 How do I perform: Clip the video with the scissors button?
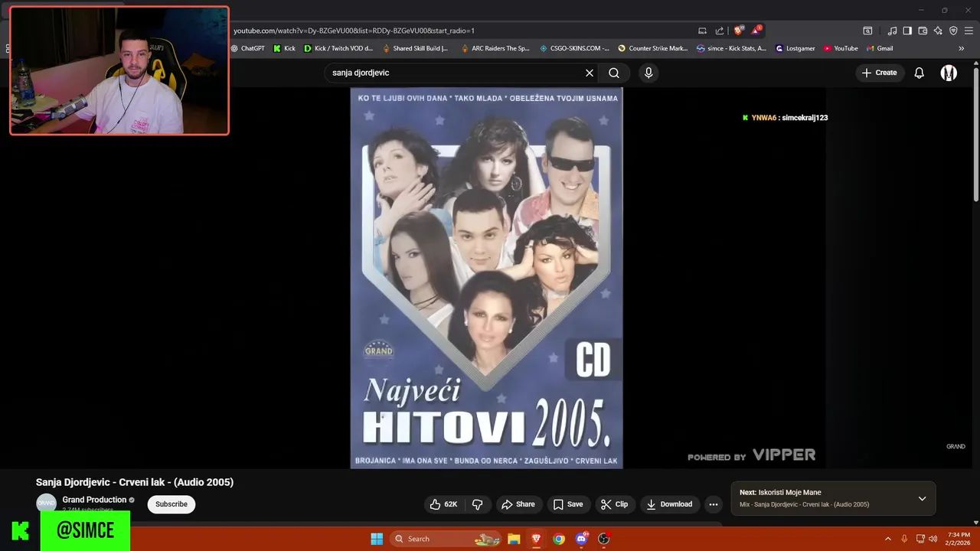[614, 504]
